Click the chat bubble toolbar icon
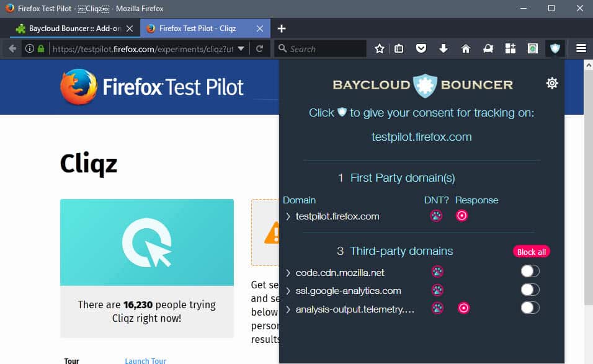 [x=488, y=49]
